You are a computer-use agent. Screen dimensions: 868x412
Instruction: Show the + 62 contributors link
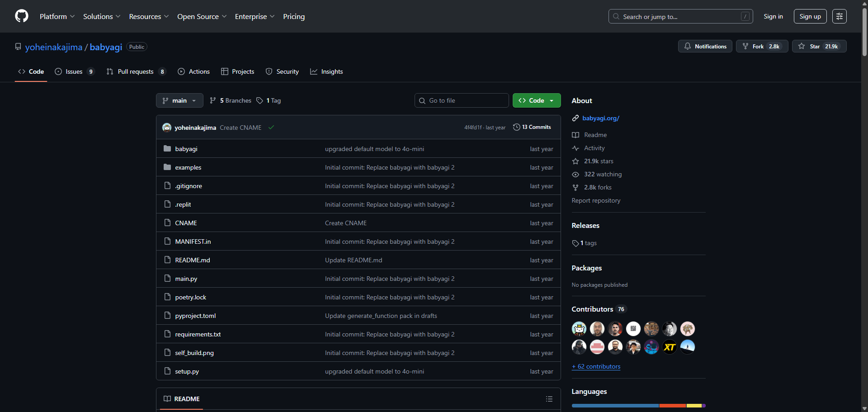click(x=596, y=366)
